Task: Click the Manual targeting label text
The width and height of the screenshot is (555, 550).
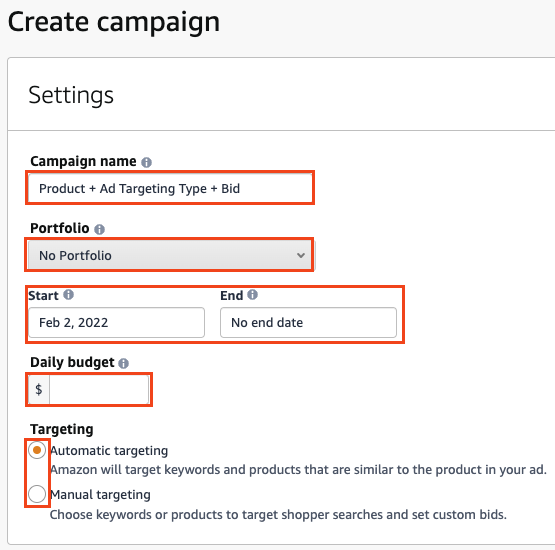Action: pyautogui.click(x=100, y=494)
